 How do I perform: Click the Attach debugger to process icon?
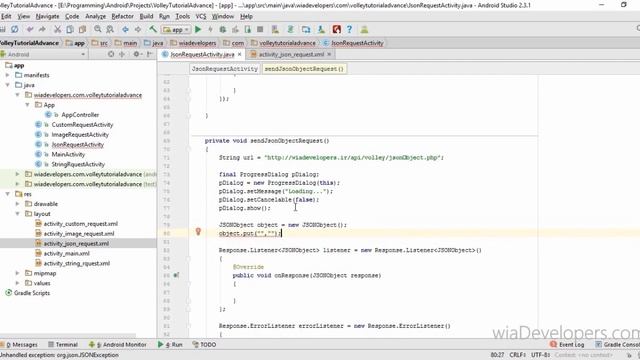248,29
